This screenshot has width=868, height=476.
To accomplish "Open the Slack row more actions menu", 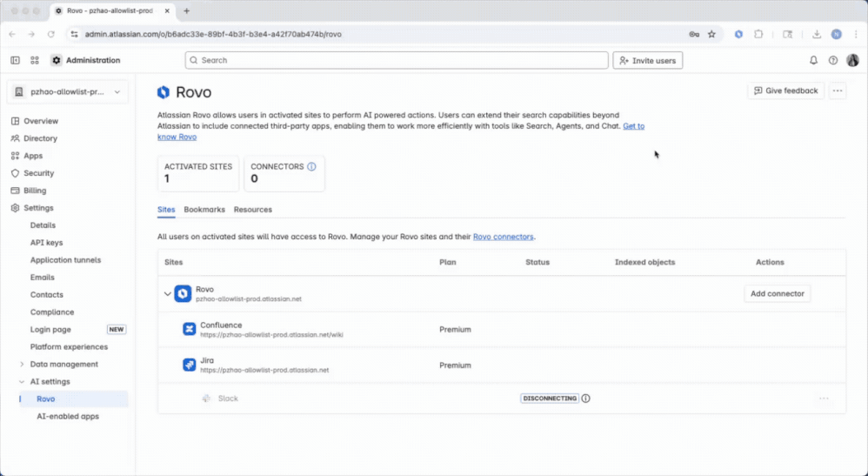I will pos(824,399).
